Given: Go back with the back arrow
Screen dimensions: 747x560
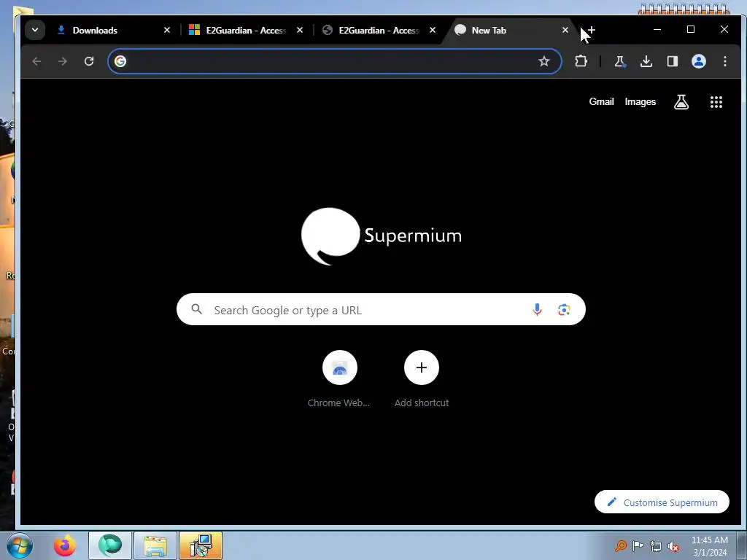Looking at the screenshot, I should tap(36, 61).
